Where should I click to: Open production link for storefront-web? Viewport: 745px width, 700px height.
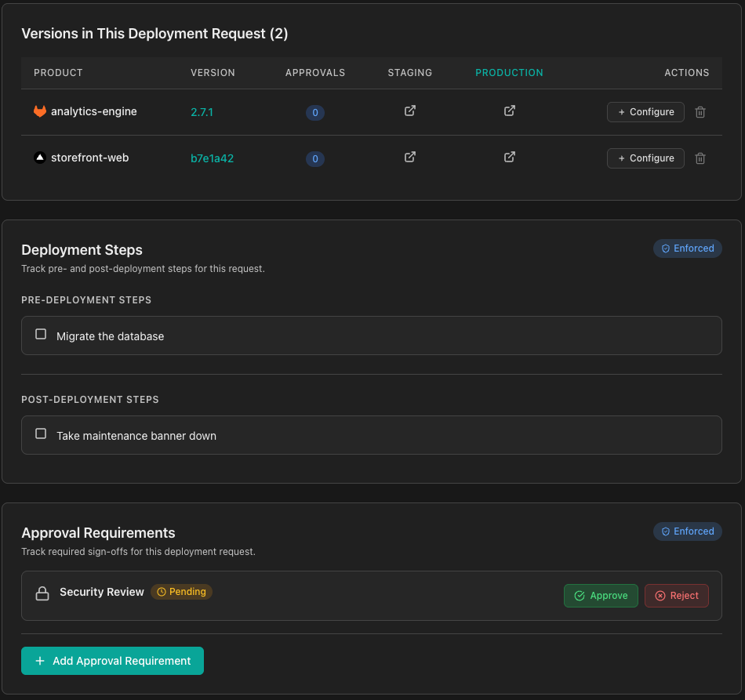509,158
